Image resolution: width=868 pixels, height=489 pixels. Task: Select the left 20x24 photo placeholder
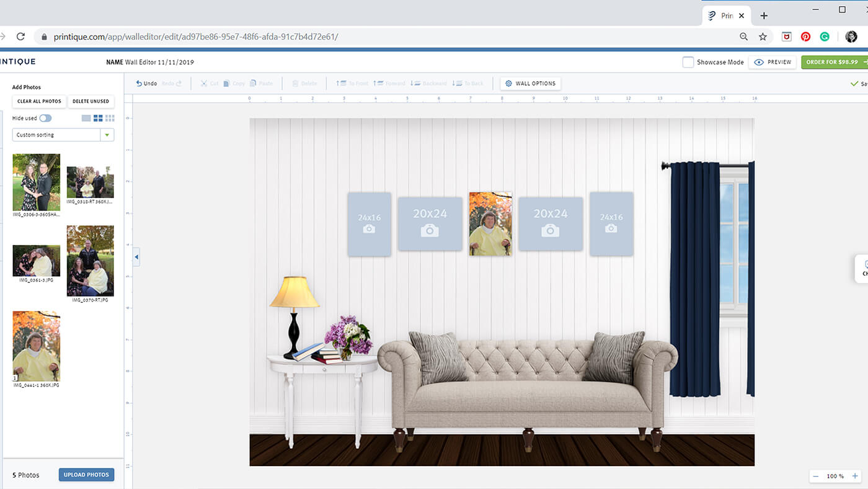click(430, 224)
